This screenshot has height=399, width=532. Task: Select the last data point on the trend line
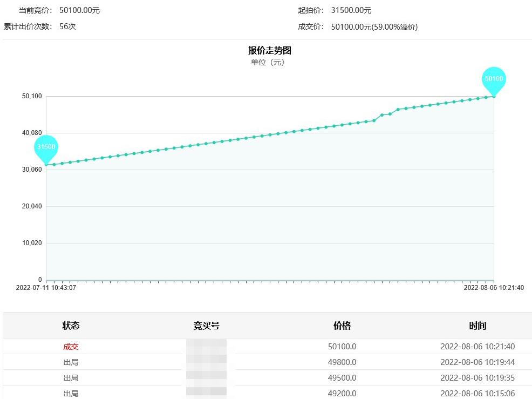pos(494,96)
